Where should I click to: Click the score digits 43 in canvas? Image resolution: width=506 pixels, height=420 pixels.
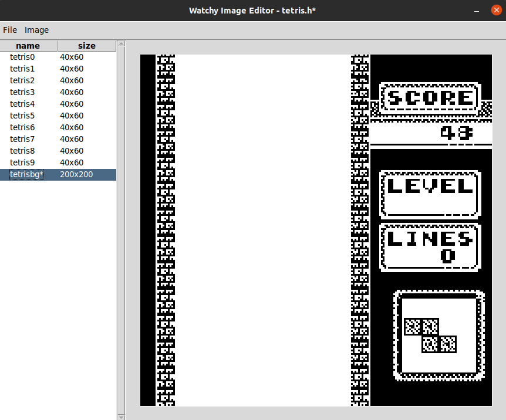pyautogui.click(x=457, y=133)
